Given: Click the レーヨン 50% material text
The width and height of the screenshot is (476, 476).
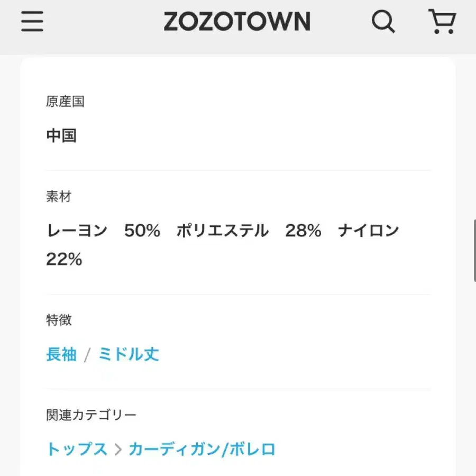Looking at the screenshot, I should pos(104,231).
